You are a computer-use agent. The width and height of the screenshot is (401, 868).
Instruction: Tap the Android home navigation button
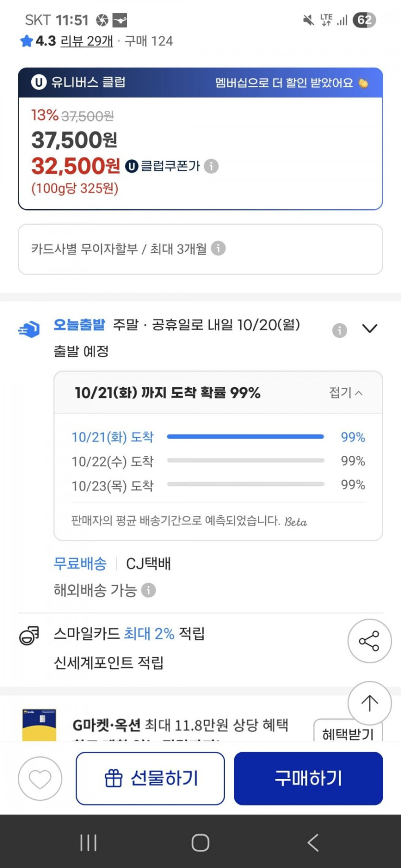(x=200, y=843)
